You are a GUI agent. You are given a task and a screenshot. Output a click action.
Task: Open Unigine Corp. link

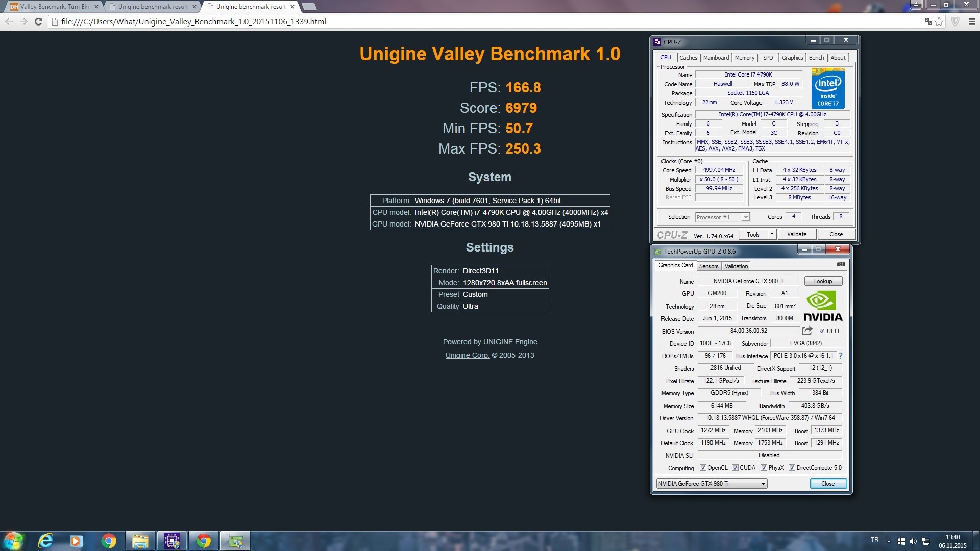point(468,355)
